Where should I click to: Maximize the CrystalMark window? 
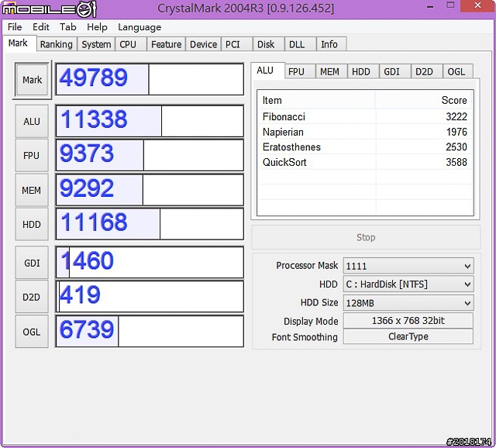pos(450,5)
